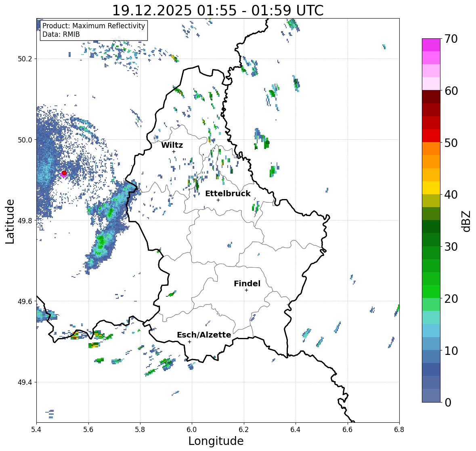The height and width of the screenshot is (451, 476).
Task: Click the Wiltz station label
Action: (172, 145)
